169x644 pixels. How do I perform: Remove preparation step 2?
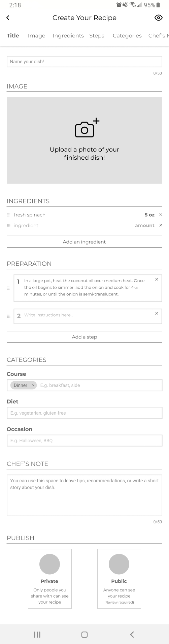click(157, 313)
